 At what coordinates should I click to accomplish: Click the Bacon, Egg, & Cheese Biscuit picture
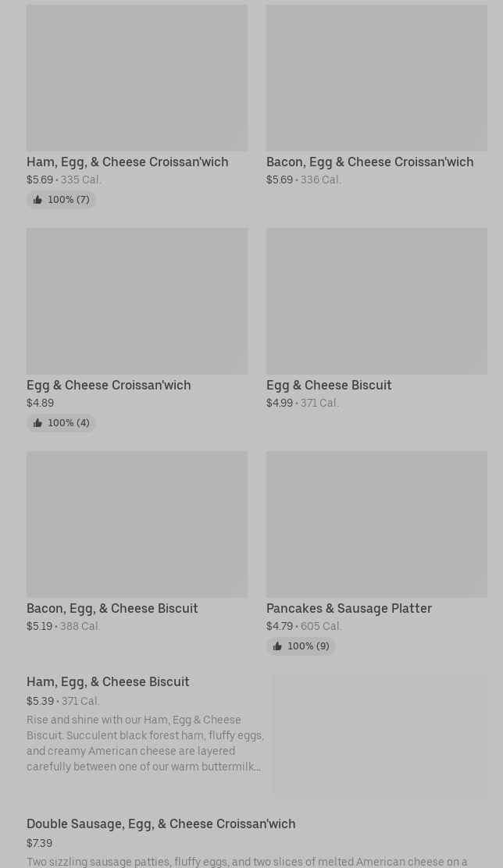[137, 524]
